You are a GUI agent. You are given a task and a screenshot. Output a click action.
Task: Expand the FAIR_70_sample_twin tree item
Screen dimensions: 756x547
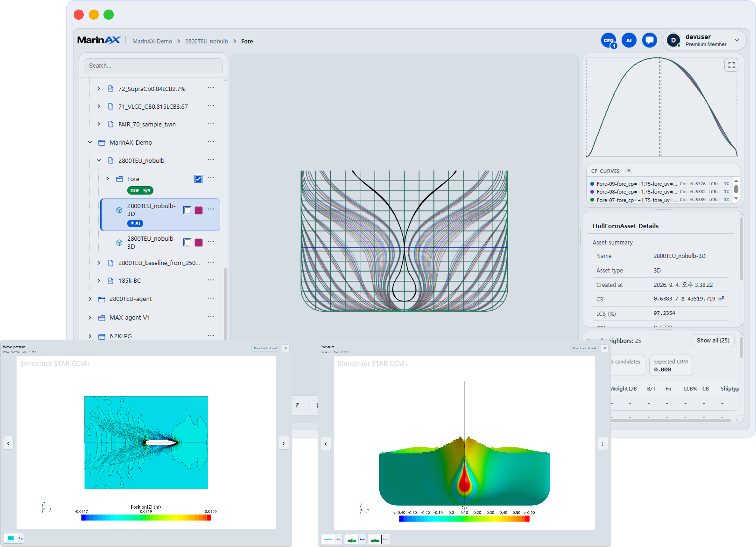click(99, 124)
